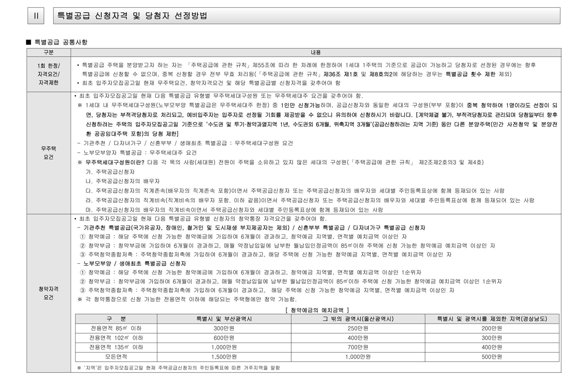Click row label '전용면적 102㎡ 이하'
Screen dimensions: 588x386
(116, 338)
